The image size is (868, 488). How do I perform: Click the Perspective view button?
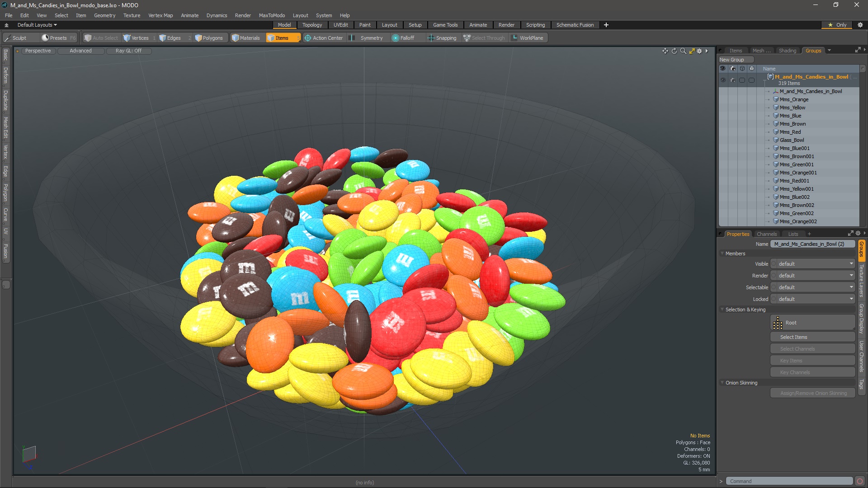point(38,51)
